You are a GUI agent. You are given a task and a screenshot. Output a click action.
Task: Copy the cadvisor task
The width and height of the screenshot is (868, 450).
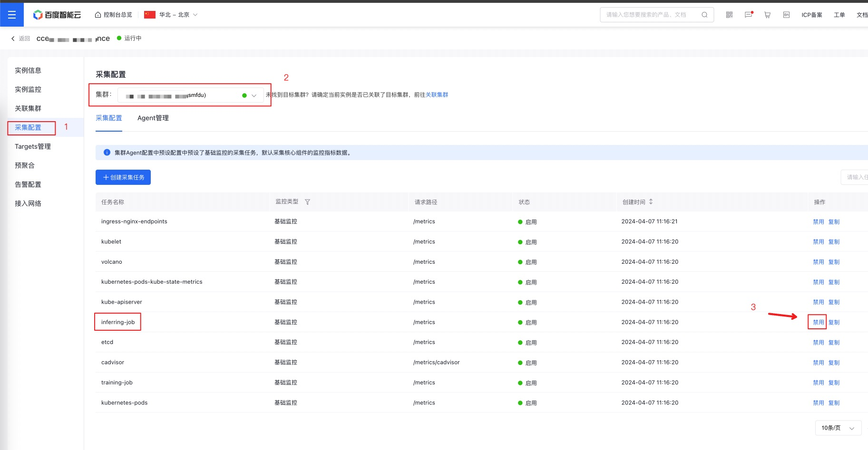coord(834,363)
